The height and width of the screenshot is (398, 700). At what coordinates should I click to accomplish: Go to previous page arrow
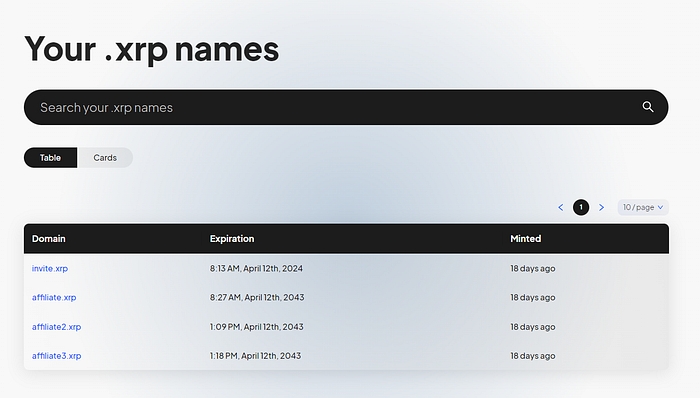point(561,207)
